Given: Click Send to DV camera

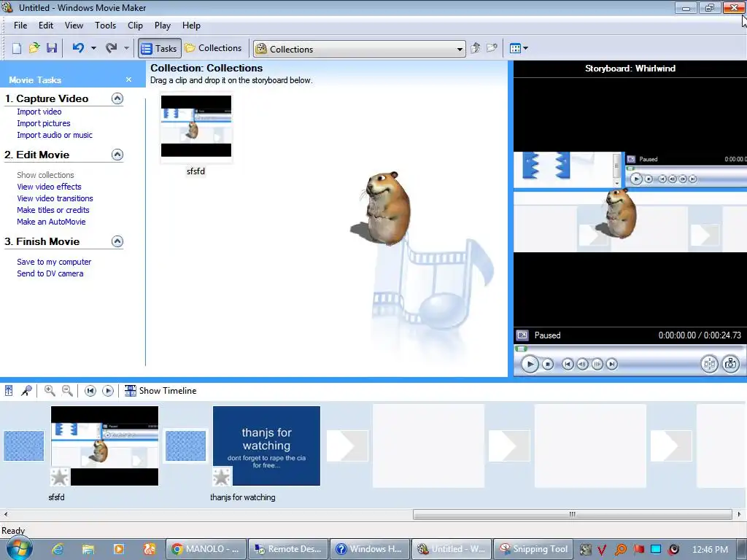Looking at the screenshot, I should (50, 273).
